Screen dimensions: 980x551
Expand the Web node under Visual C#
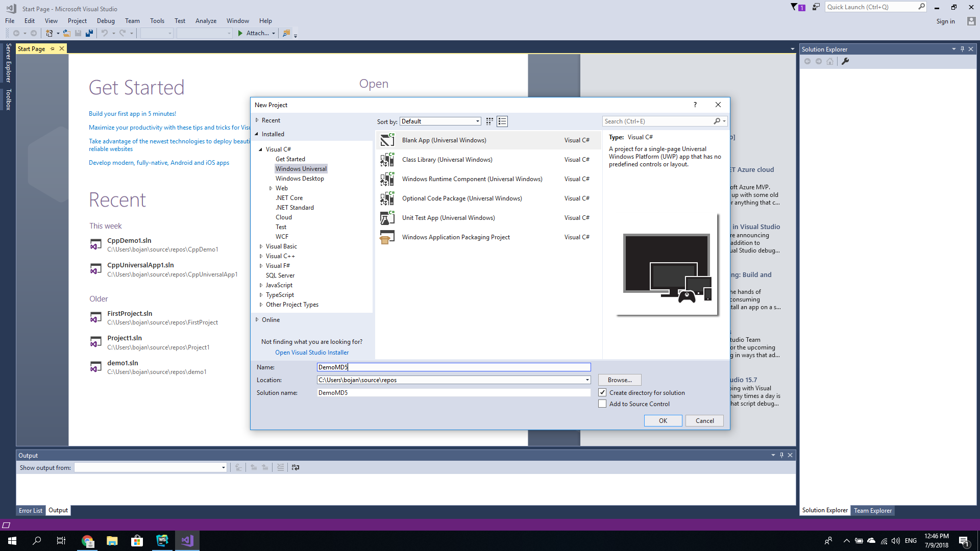pyautogui.click(x=271, y=188)
